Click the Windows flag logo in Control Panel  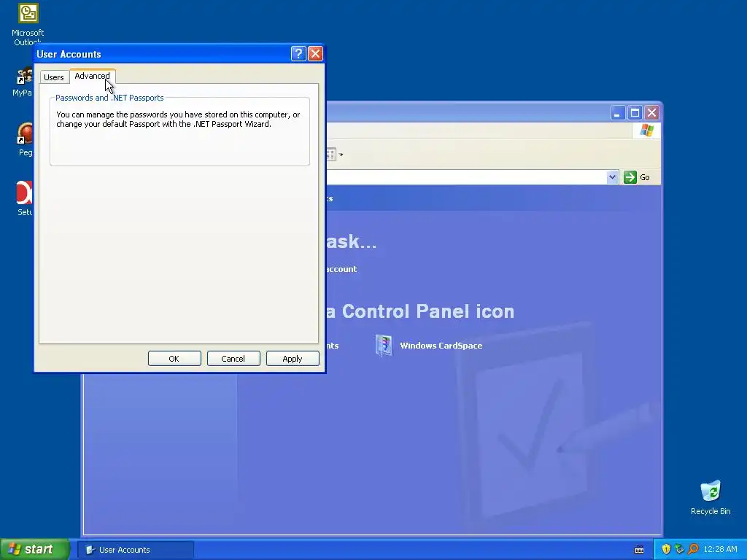click(647, 131)
